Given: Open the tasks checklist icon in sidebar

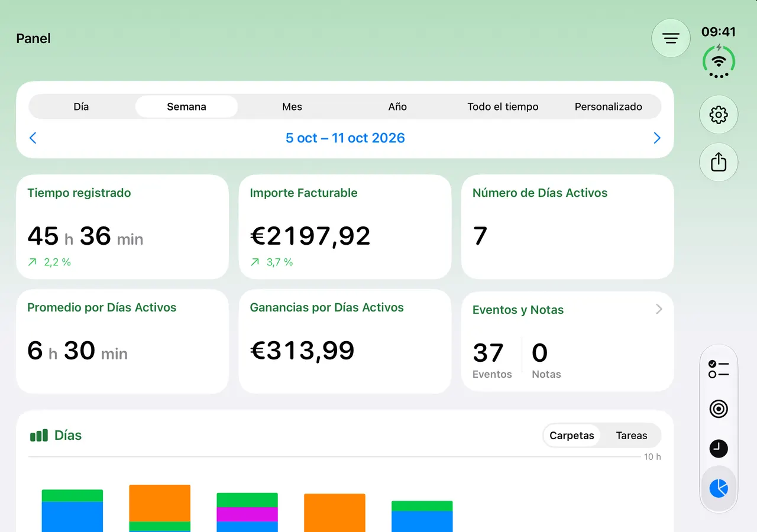Looking at the screenshot, I should (719, 369).
